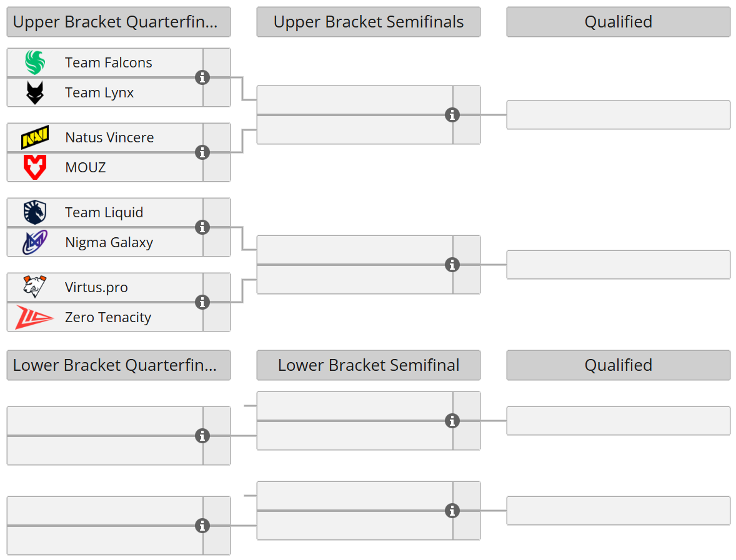736x560 pixels.
Task: Click the Natus Vincere yellow logo
Action: click(x=35, y=137)
